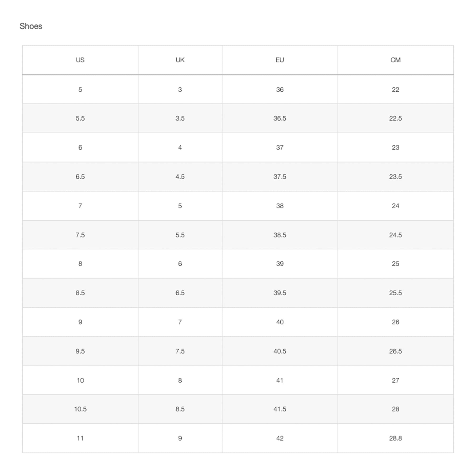
Task: Click EU size 37.5 cell
Action: pos(280,177)
